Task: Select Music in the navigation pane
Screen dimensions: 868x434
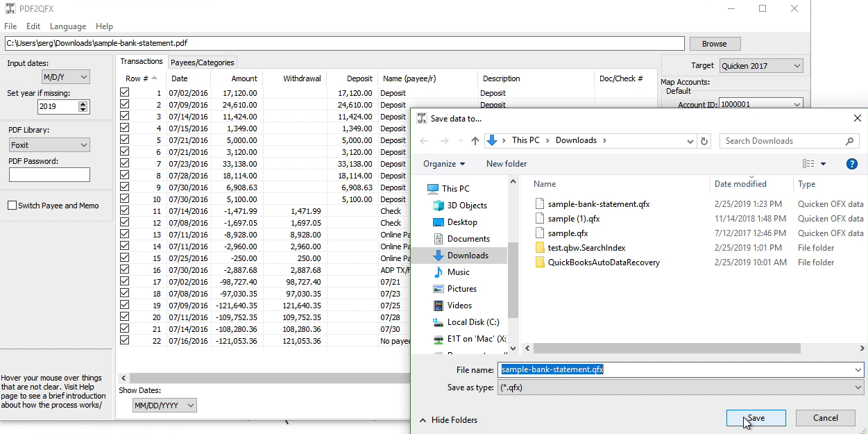Action: pos(459,272)
